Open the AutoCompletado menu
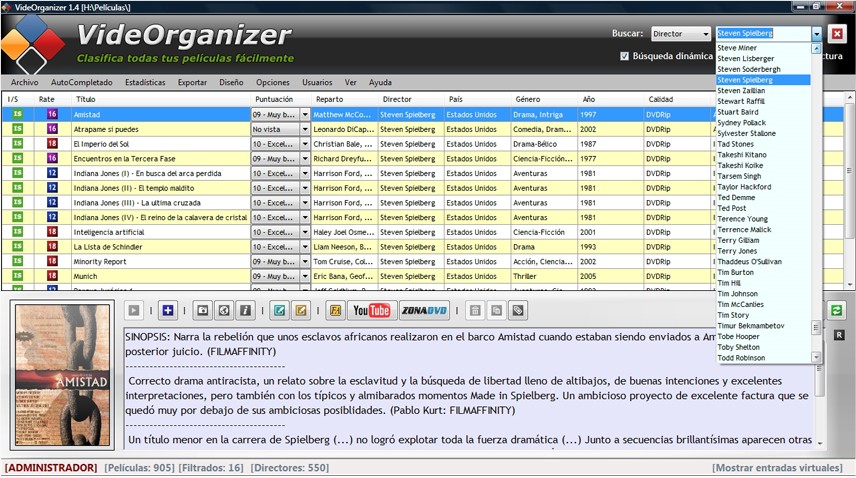The image size is (856, 478). [x=81, y=82]
